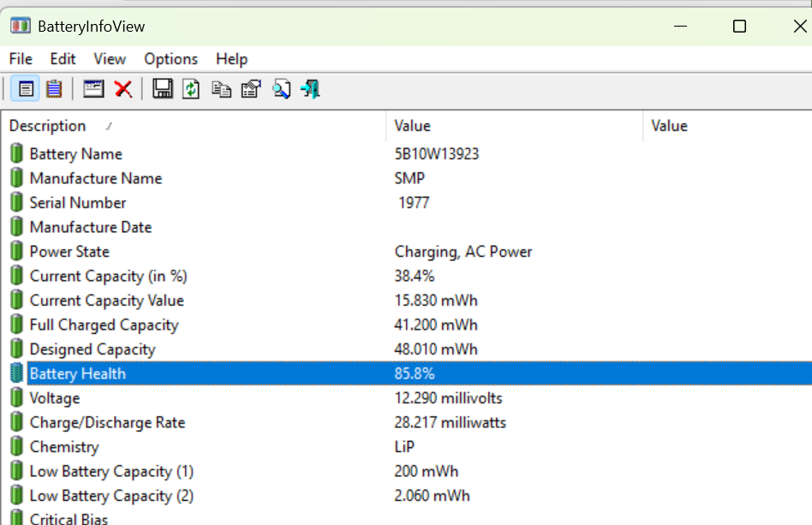This screenshot has width=812, height=525.
Task: Click the BatteryInfoView app icon in title bar
Action: tap(21, 26)
